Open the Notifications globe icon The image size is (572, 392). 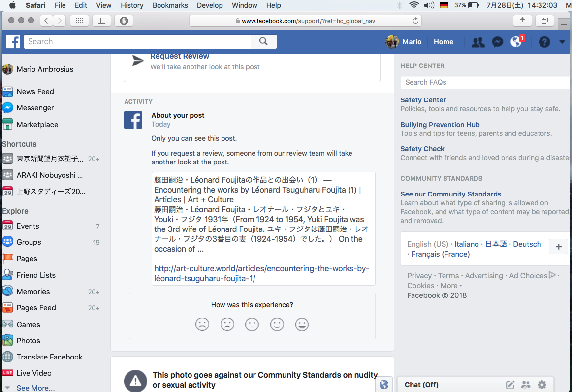pyautogui.click(x=516, y=42)
